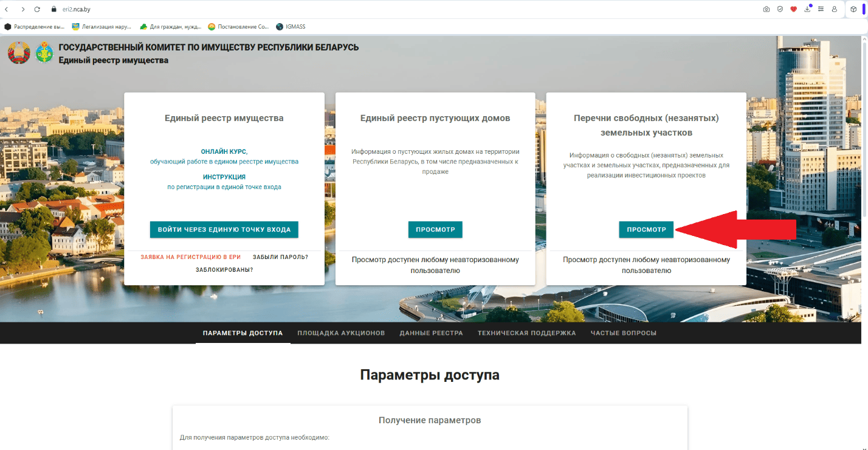
Task: Open the 'Для граждан, нужд...' bookmark
Action: tap(171, 27)
